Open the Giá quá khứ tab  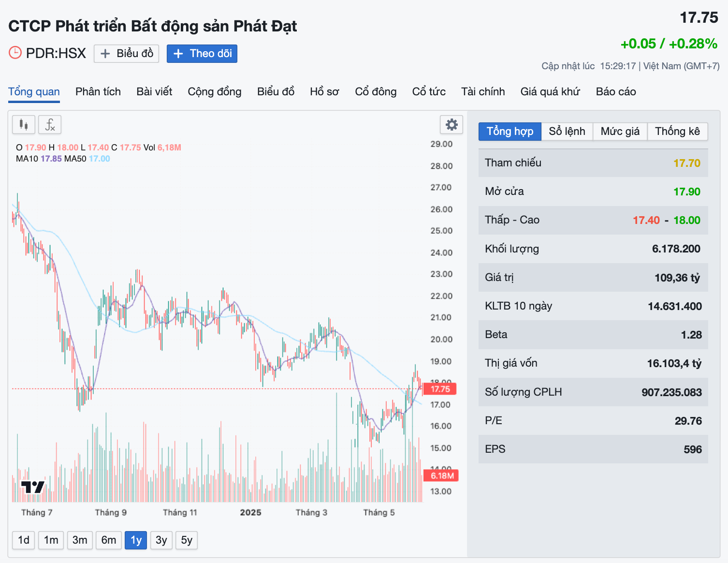[x=550, y=92]
